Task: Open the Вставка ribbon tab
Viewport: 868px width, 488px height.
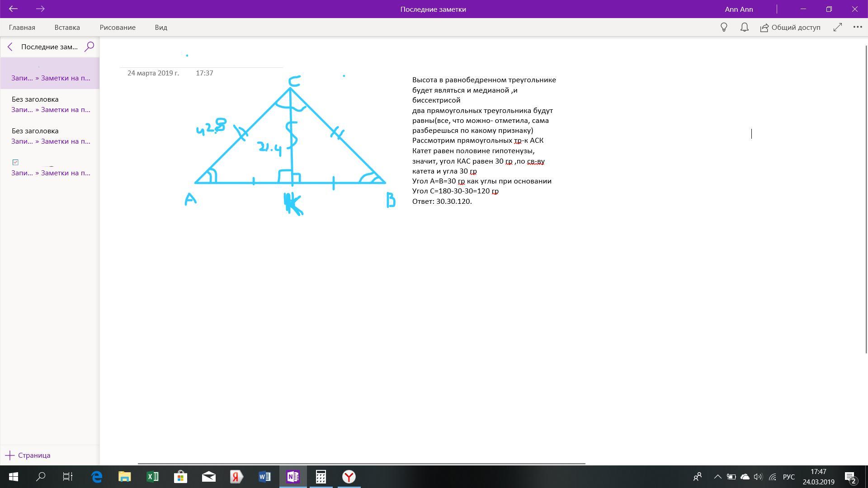Action: pos(67,28)
